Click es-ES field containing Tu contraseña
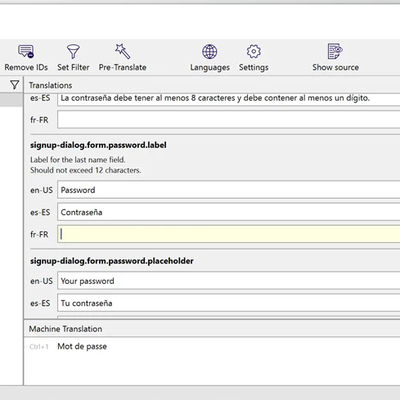The height and width of the screenshot is (400, 400). [229, 303]
